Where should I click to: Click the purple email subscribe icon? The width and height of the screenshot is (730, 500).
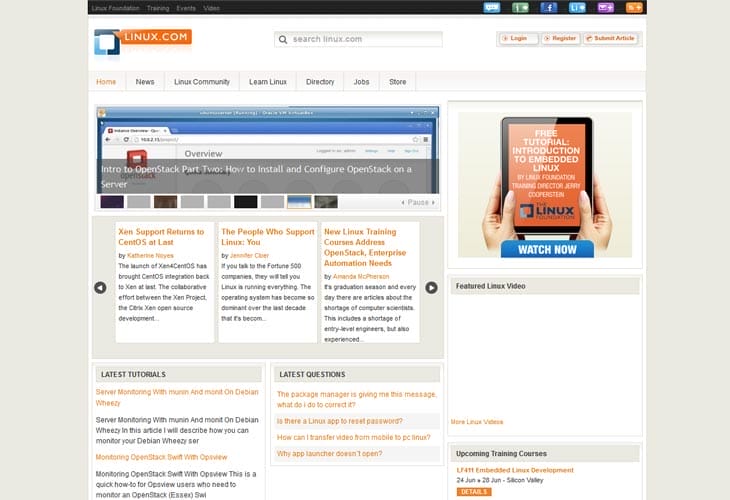tap(605, 7)
